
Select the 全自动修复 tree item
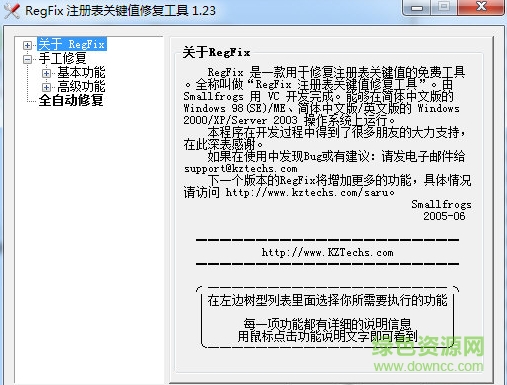(x=71, y=100)
